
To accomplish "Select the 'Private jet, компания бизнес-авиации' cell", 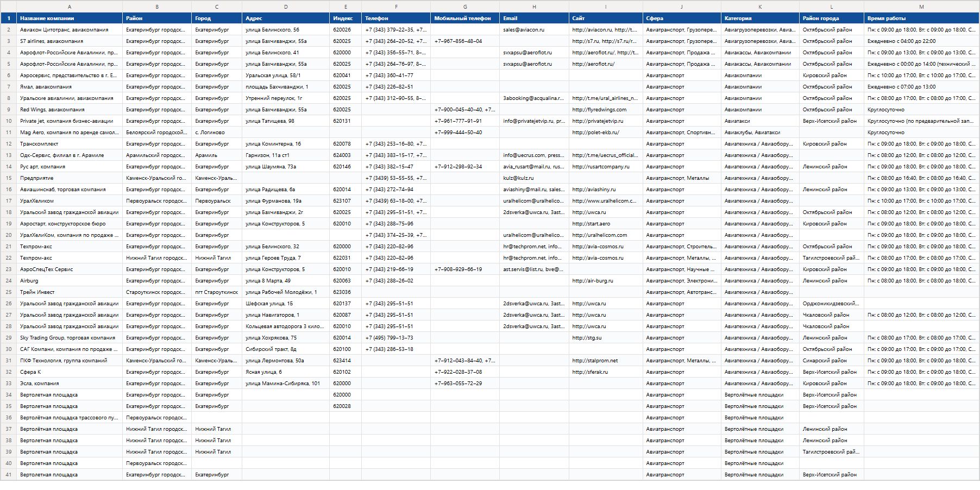I will pyautogui.click(x=70, y=121).
